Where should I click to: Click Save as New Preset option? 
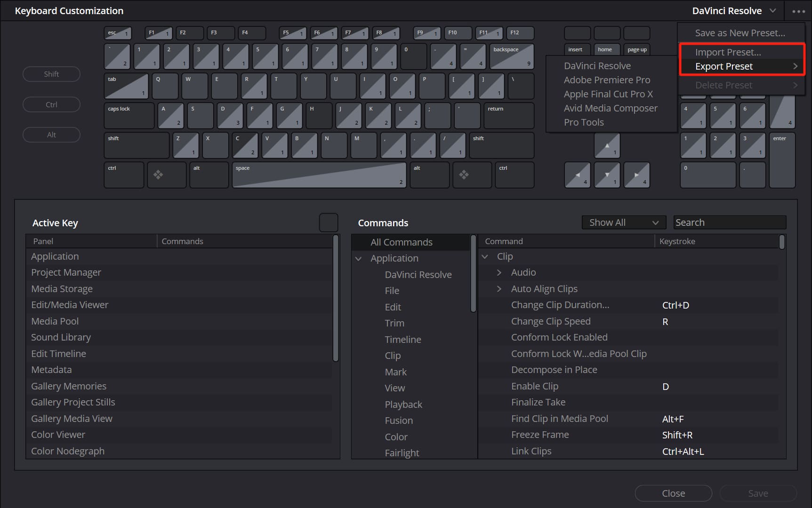(740, 33)
